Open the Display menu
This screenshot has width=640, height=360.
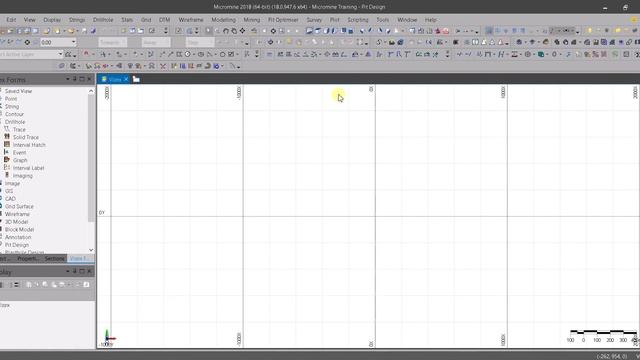[52, 20]
